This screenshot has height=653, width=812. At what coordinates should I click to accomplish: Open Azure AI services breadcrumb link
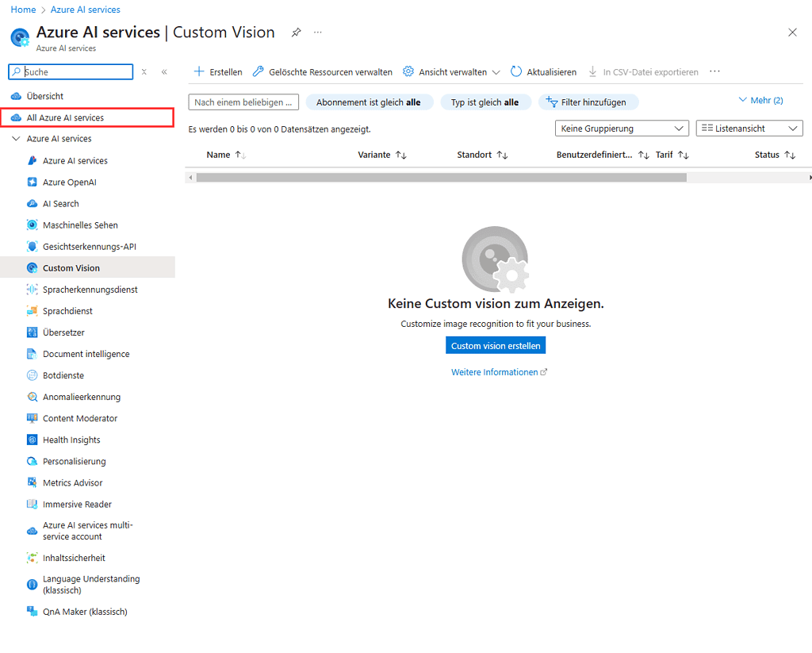click(x=85, y=9)
